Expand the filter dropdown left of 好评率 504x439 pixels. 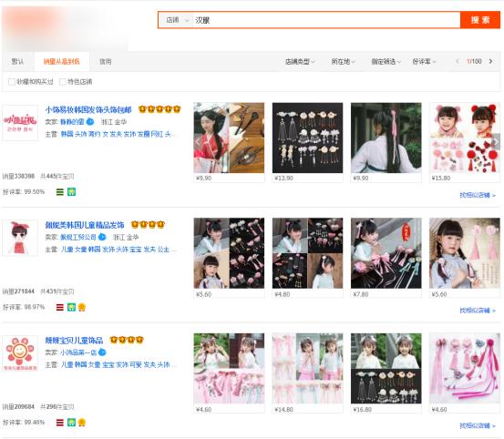coord(386,61)
